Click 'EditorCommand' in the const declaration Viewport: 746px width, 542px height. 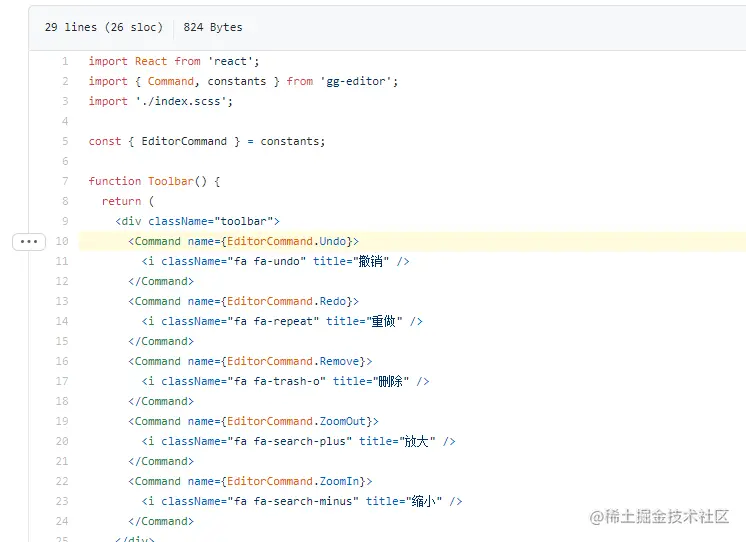point(184,141)
